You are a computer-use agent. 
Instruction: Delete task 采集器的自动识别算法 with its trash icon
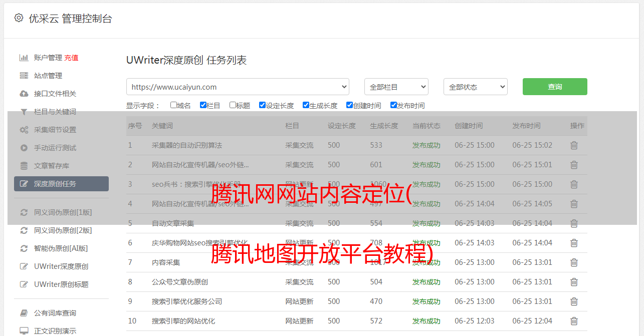tap(574, 145)
